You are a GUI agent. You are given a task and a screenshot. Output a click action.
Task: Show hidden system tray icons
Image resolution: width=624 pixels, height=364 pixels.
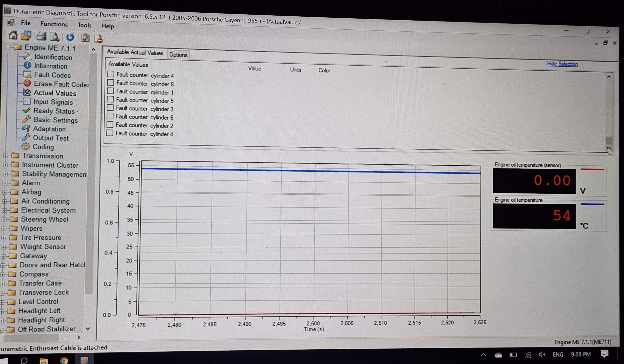483,355
